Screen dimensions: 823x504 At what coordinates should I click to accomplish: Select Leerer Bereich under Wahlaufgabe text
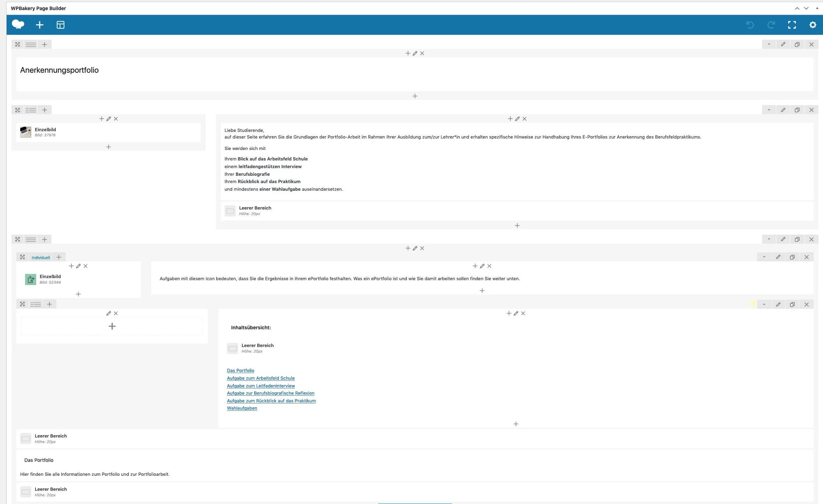(x=517, y=211)
